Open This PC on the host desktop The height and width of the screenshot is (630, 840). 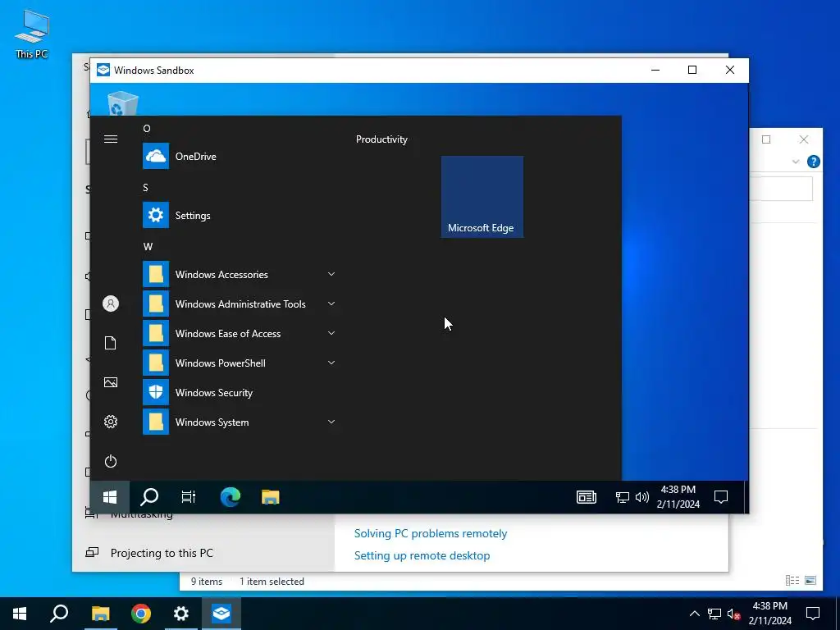pyautogui.click(x=32, y=34)
